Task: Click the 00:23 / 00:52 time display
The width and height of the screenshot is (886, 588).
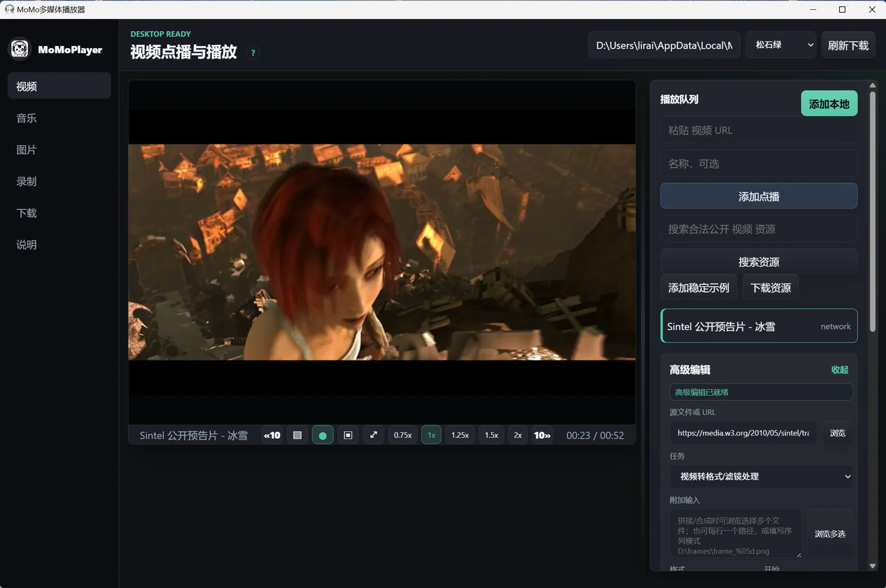Action: click(x=595, y=435)
